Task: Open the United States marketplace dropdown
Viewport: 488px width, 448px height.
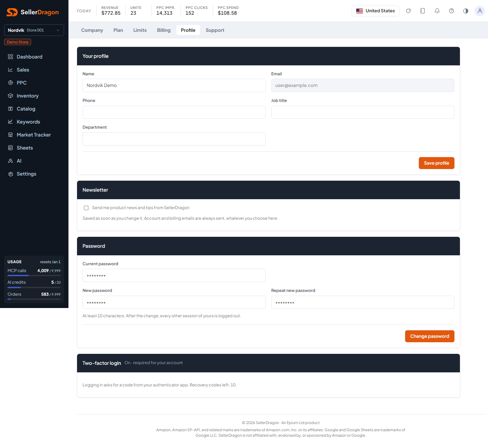Action: [x=375, y=11]
